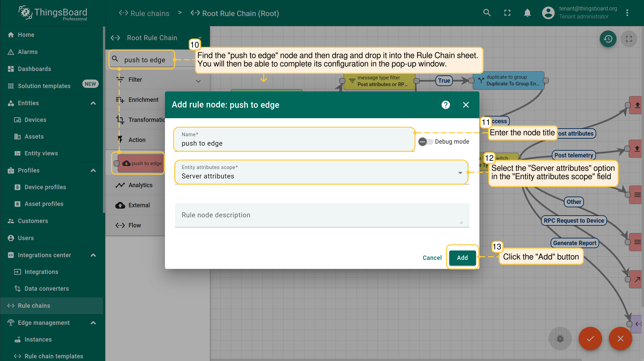Click the orange revert changes X button
Image resolution: width=644 pixels, height=361 pixels.
620,339
